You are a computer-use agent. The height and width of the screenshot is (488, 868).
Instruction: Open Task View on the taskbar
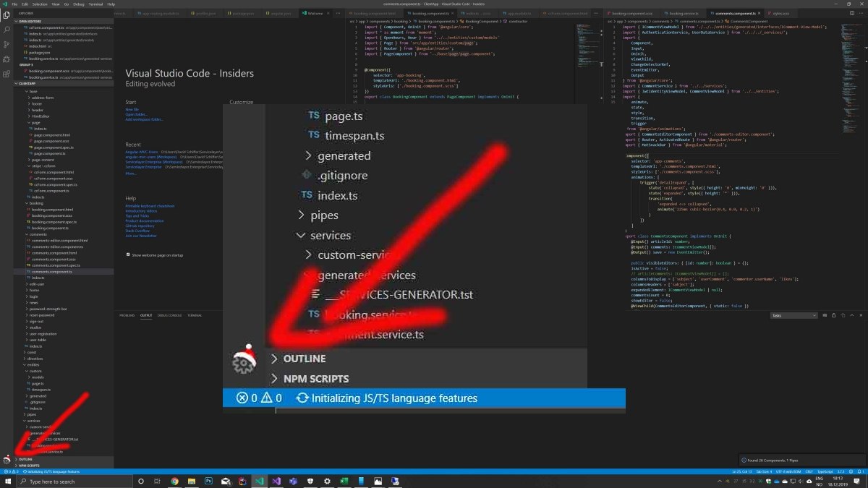pos(158,481)
